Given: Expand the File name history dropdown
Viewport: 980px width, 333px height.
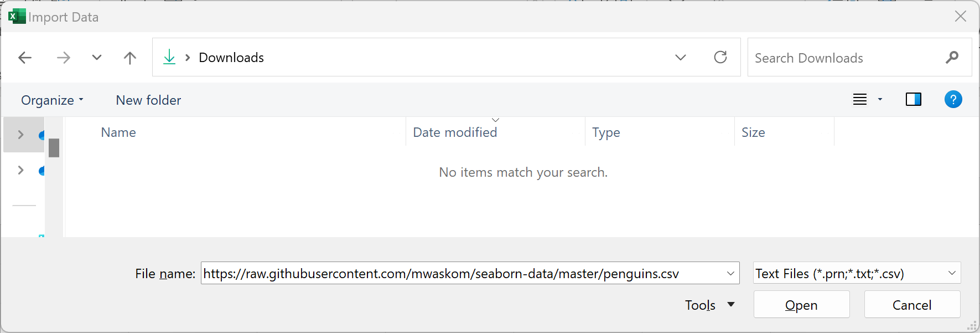Looking at the screenshot, I should coord(730,273).
